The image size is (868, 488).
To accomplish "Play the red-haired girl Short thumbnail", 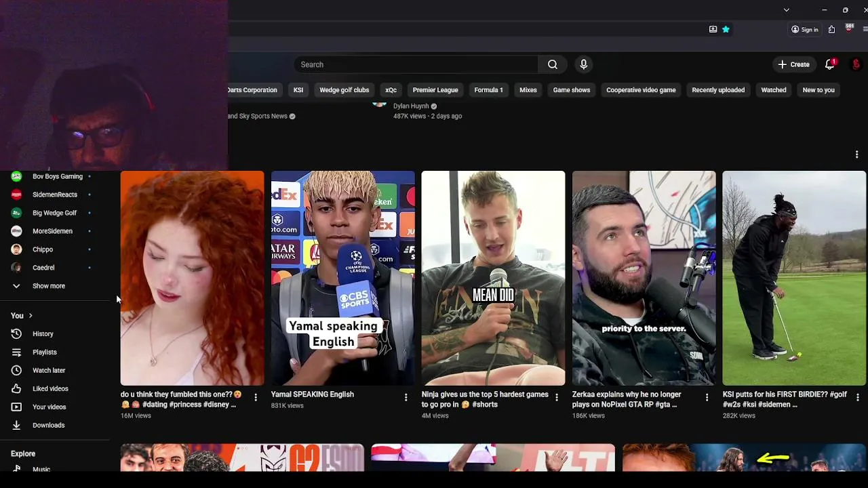I will point(192,278).
